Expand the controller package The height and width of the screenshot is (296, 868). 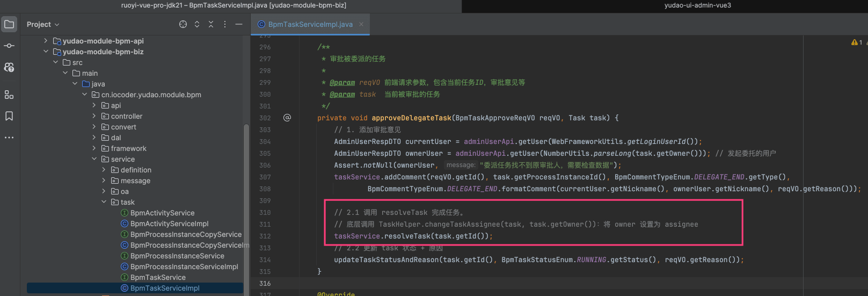pyautogui.click(x=94, y=116)
